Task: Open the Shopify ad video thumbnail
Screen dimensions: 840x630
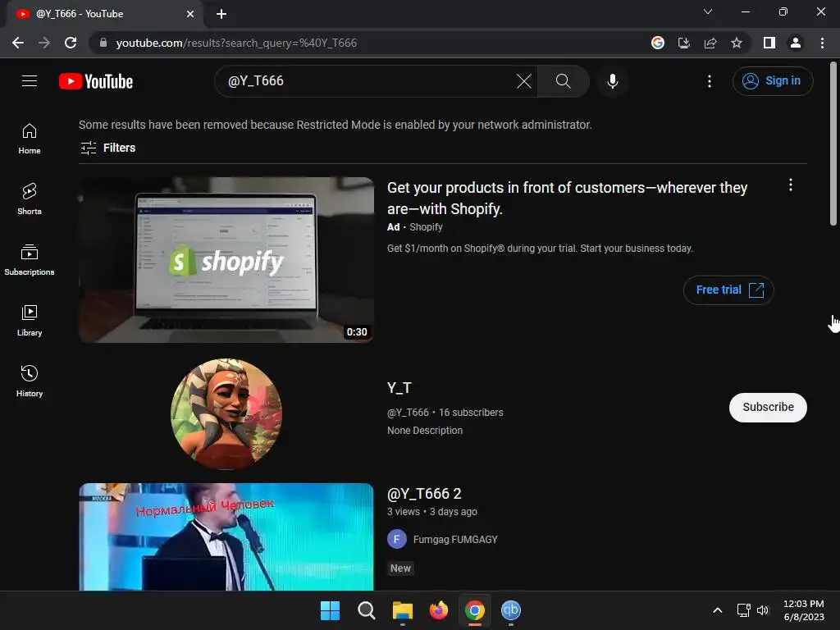Action: tap(226, 260)
